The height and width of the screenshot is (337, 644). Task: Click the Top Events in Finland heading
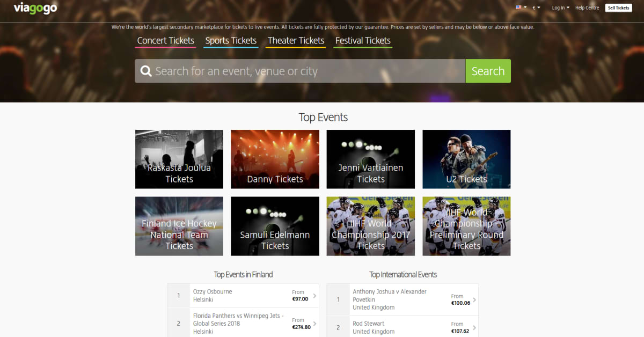[x=243, y=275]
